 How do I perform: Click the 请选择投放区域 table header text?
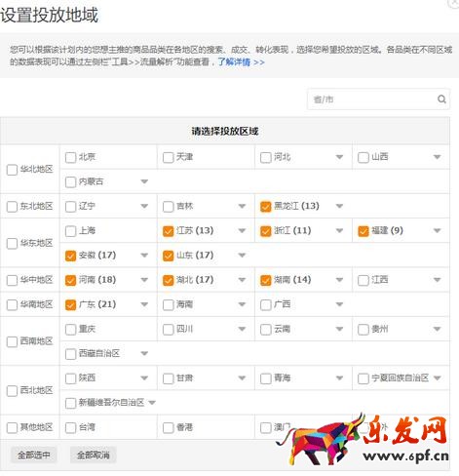click(x=225, y=132)
